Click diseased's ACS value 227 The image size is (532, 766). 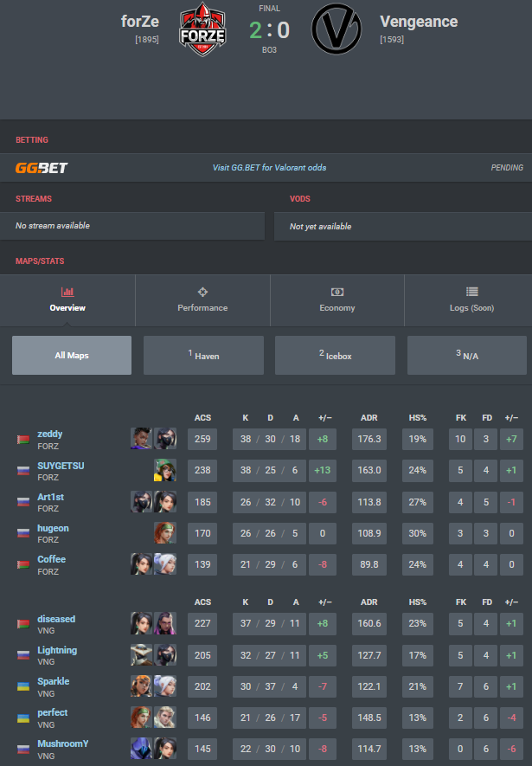202,623
